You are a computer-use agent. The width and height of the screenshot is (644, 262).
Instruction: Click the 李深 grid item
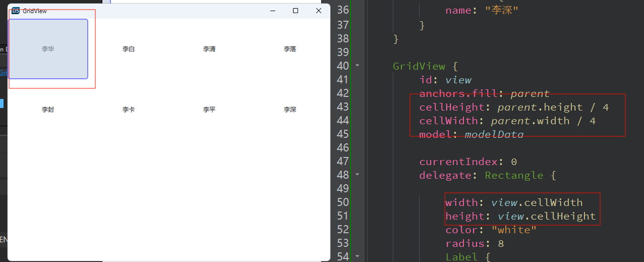[x=290, y=110]
